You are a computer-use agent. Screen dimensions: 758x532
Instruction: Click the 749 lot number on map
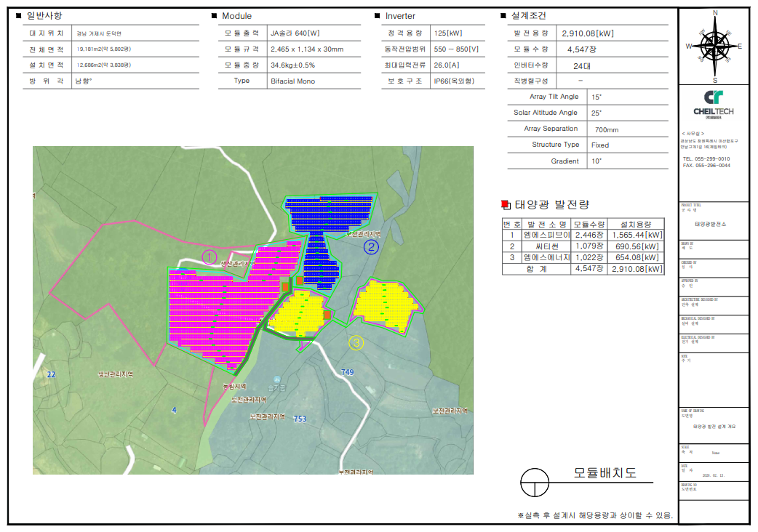click(x=348, y=372)
